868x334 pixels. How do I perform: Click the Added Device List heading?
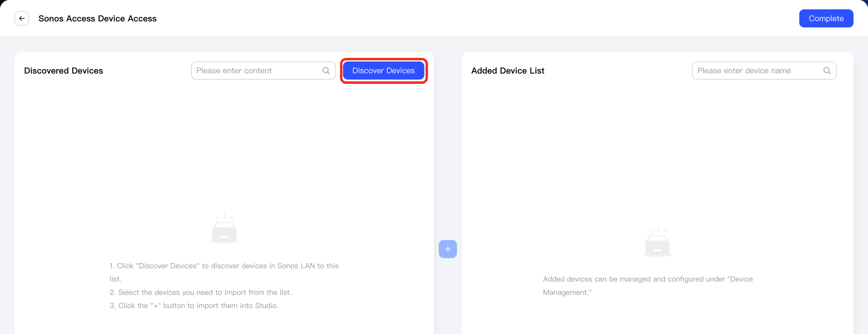(508, 71)
